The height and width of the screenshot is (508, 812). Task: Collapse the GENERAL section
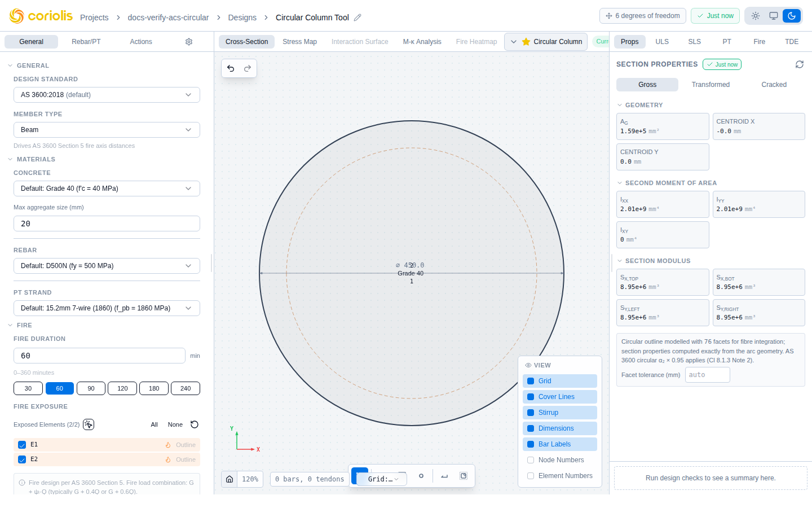coord(29,65)
